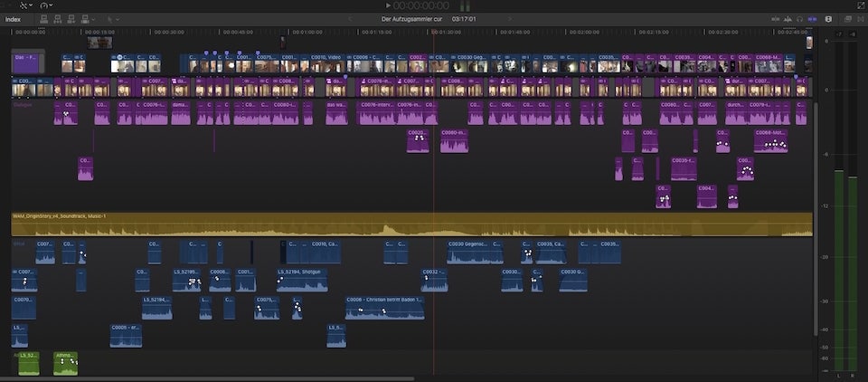
Task: Toggle timeline snapping
Action: coord(812,19)
